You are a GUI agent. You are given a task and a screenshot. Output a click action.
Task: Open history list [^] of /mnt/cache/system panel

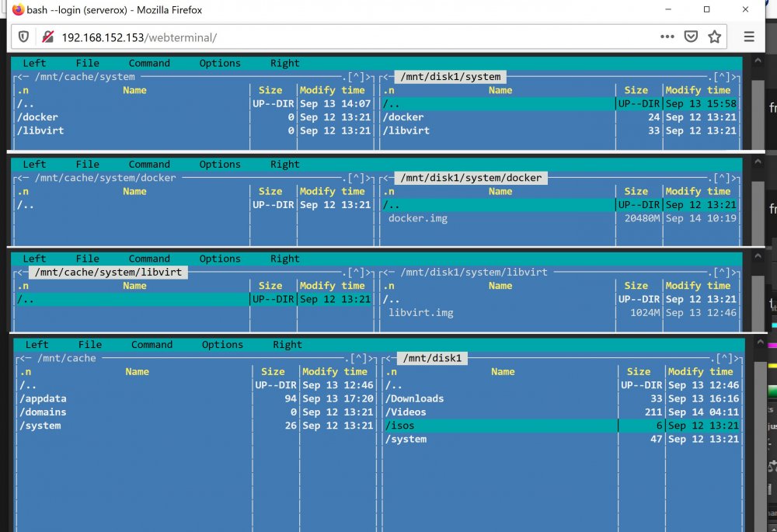(x=357, y=77)
